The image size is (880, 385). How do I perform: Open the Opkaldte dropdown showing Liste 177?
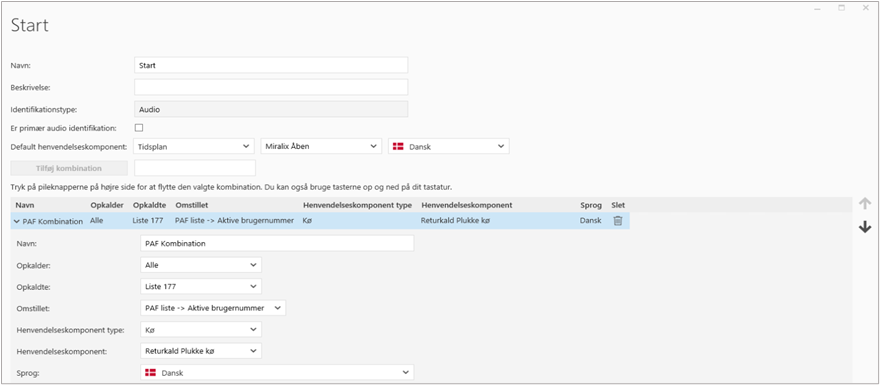[x=201, y=286]
